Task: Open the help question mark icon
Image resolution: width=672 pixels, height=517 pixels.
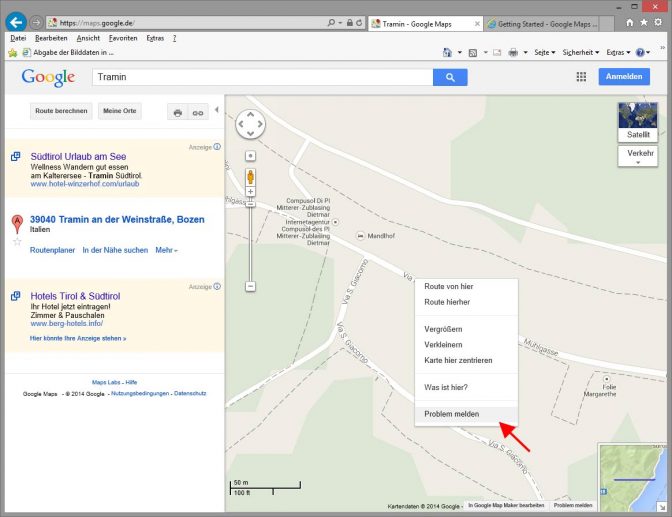Action: point(640,53)
